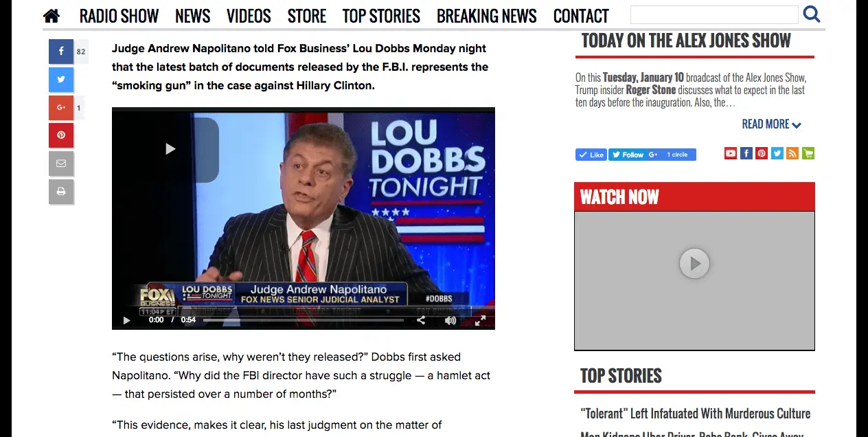Click the home icon in navigation bar
The height and width of the screenshot is (437, 868).
point(52,15)
